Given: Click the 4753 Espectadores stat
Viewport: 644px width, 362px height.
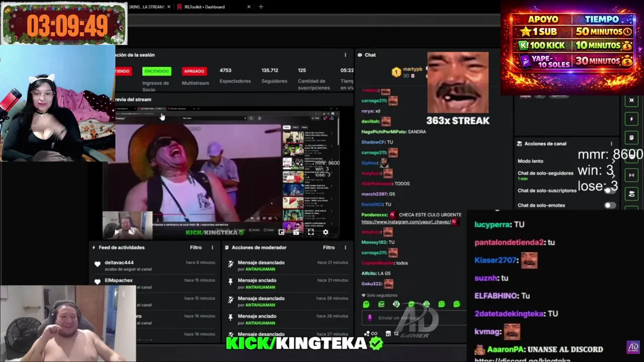Looking at the screenshot, I should pyautogui.click(x=234, y=75).
